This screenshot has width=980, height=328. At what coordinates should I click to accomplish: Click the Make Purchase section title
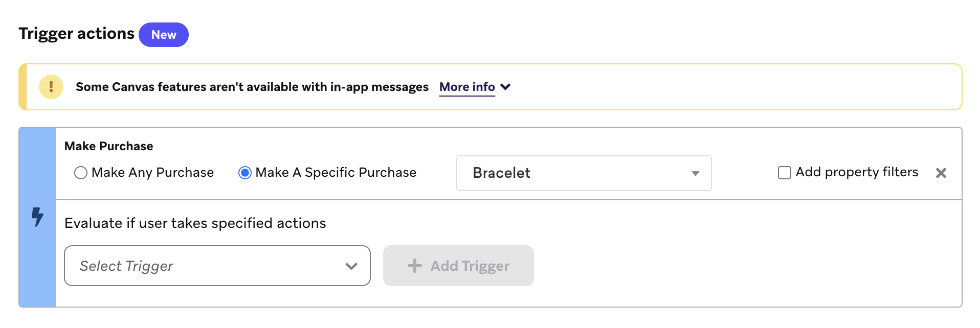point(108,146)
